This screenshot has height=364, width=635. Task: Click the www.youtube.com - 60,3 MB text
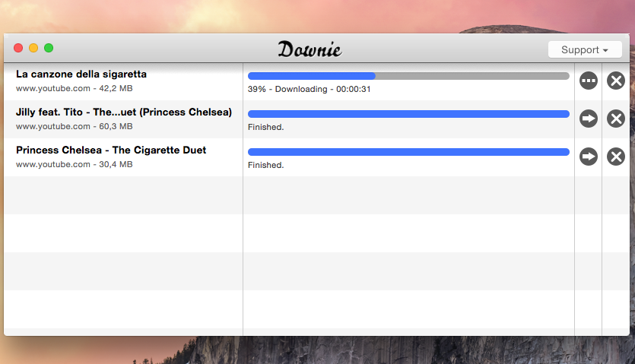point(74,126)
